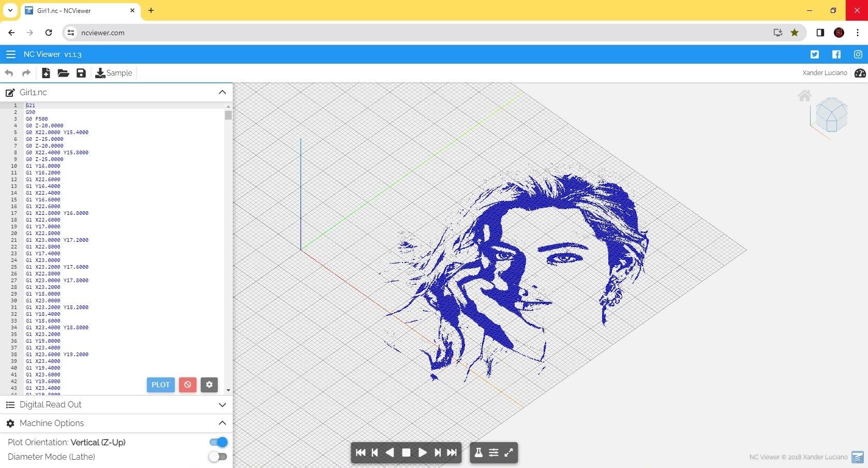Reset the 3D view with the home icon
Screen dimensions: 868x468
pyautogui.click(x=804, y=96)
